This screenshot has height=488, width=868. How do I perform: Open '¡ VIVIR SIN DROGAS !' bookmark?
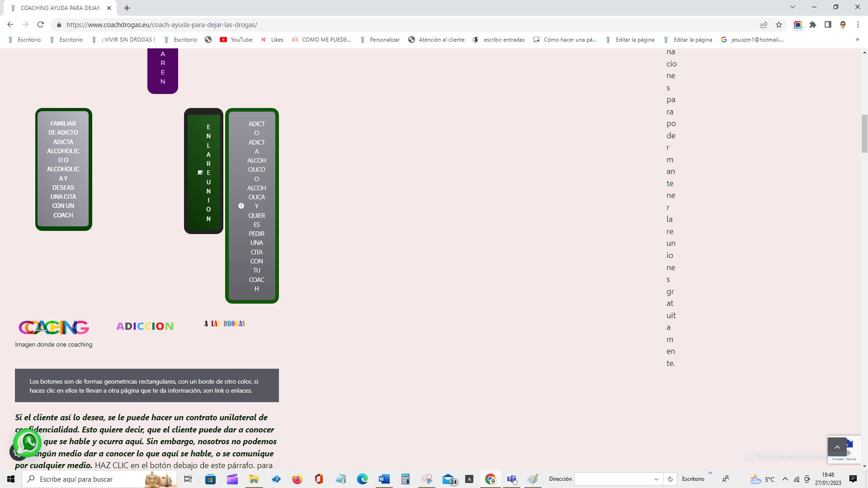tap(123, 40)
